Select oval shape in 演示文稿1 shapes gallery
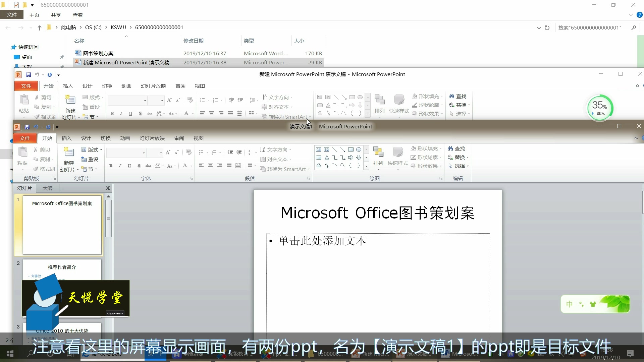 [x=359, y=149]
